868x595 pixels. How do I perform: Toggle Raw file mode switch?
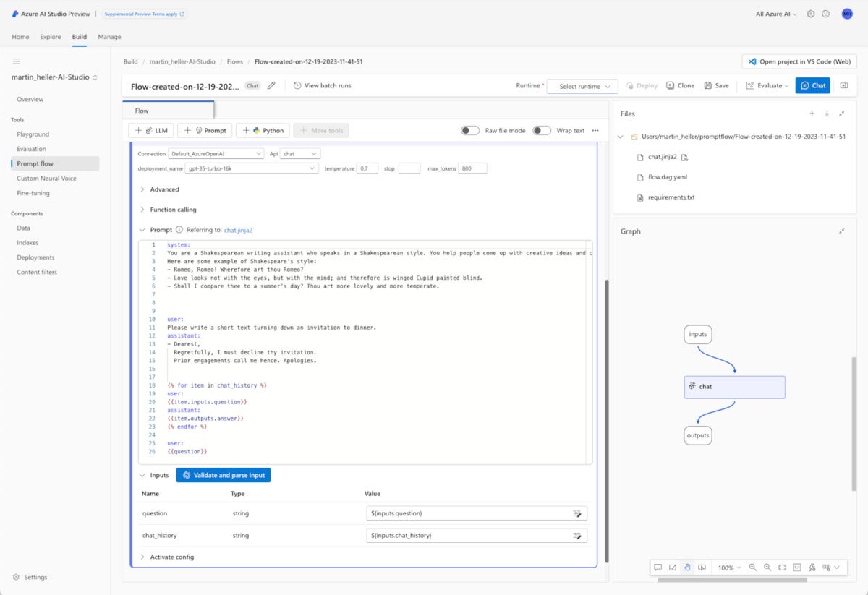pyautogui.click(x=470, y=131)
